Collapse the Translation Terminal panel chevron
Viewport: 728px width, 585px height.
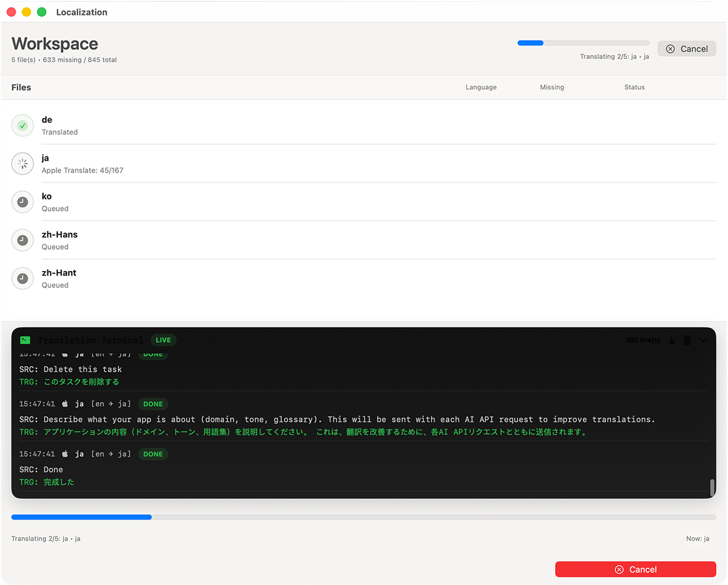[704, 340]
